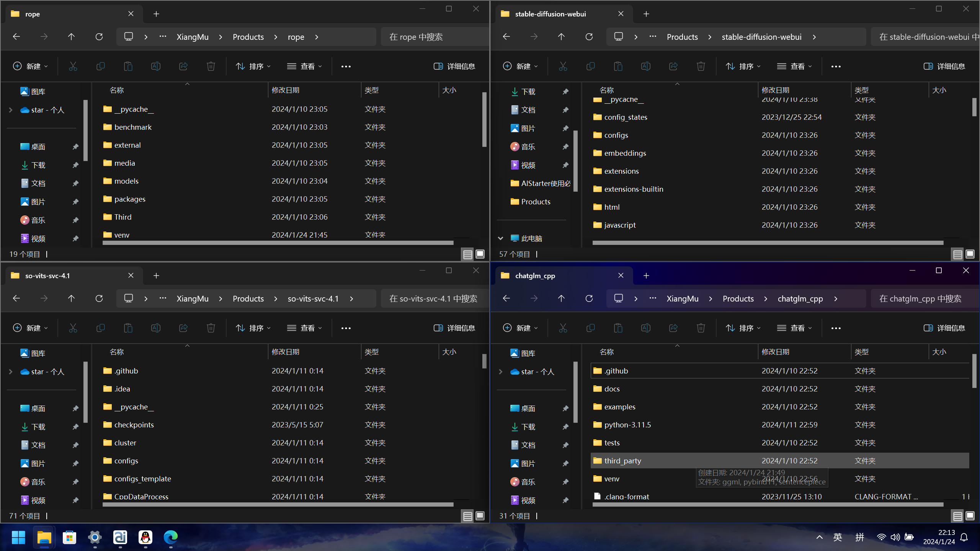Click XiangMu breadcrumb in so-vits-svc-4.1 window
This screenshot has width=980, height=551.
(x=193, y=298)
